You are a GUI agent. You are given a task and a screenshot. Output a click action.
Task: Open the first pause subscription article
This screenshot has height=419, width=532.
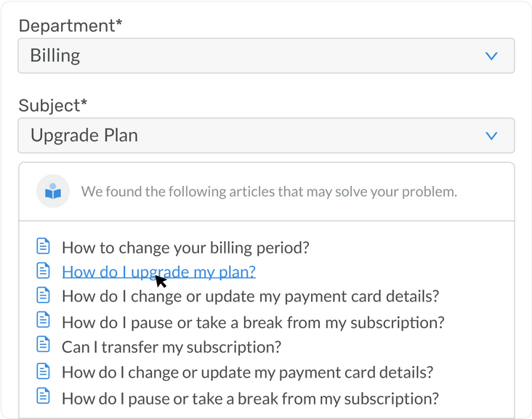(253, 322)
